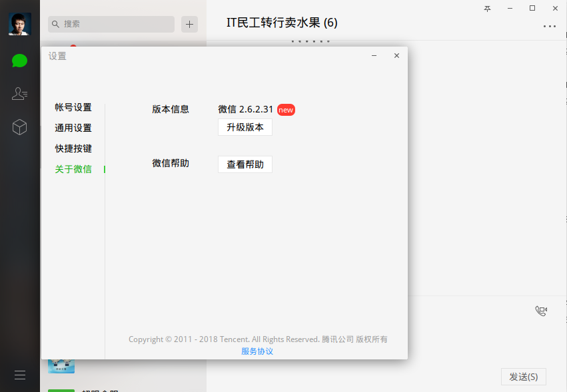The image size is (567, 392).
Task: Maximize the main WeChat window
Action: click(x=532, y=8)
